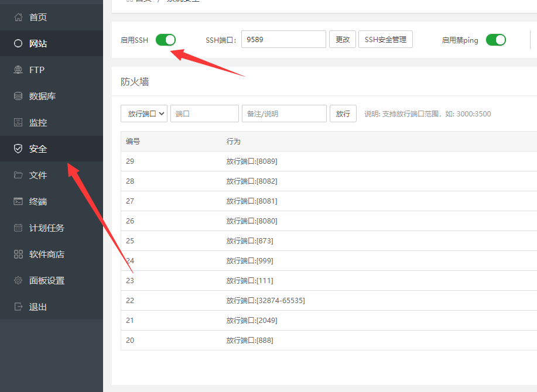The image size is (537, 392).
Task: Click the folder icon beside 文件
Action: [x=18, y=175]
